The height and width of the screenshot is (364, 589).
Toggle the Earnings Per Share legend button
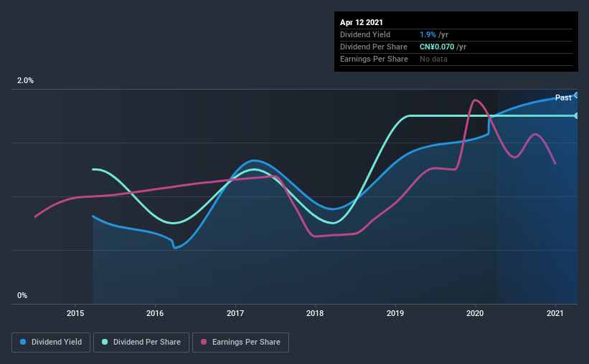[x=240, y=343]
